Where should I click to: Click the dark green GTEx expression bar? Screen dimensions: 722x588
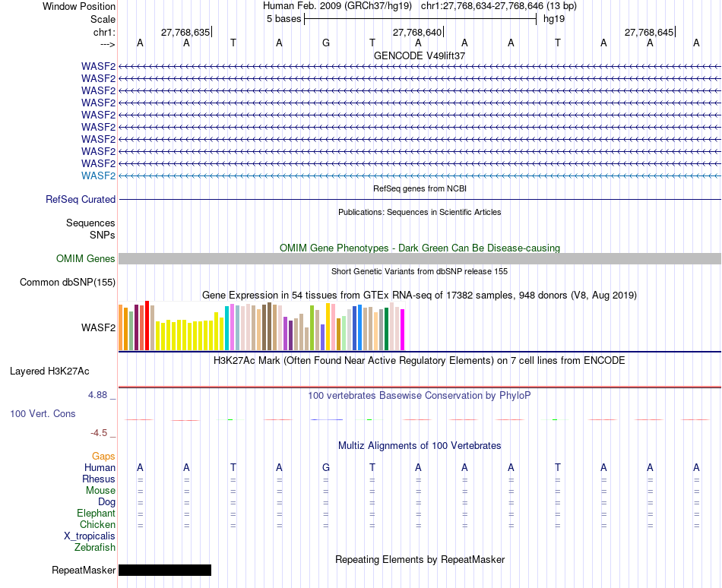pyautogui.click(x=386, y=329)
